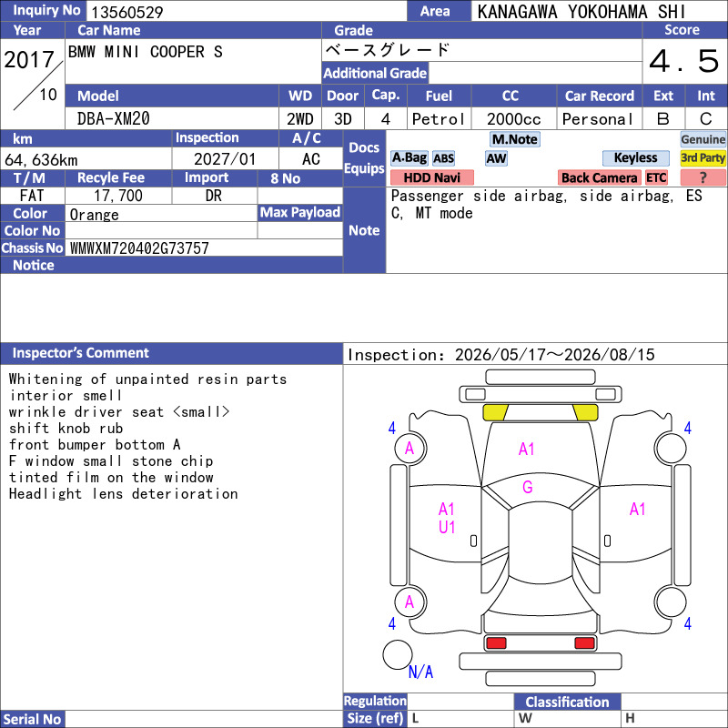Toggle the Back Camera equipment badge
Viewport: 728px width, 728px height.
pos(599,177)
